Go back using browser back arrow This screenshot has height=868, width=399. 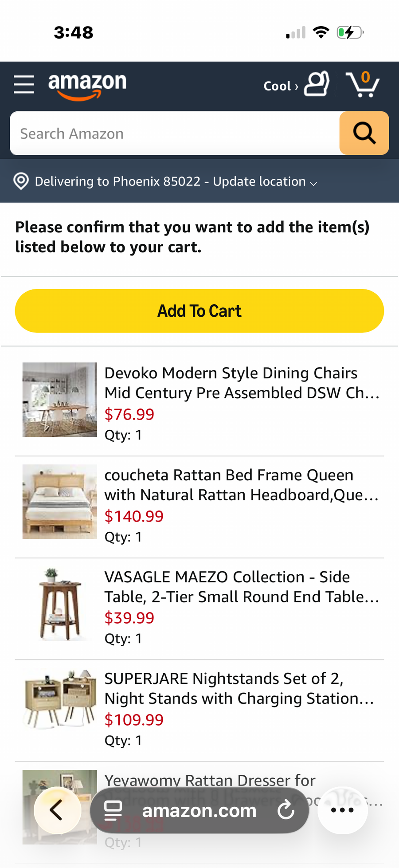coord(57,810)
